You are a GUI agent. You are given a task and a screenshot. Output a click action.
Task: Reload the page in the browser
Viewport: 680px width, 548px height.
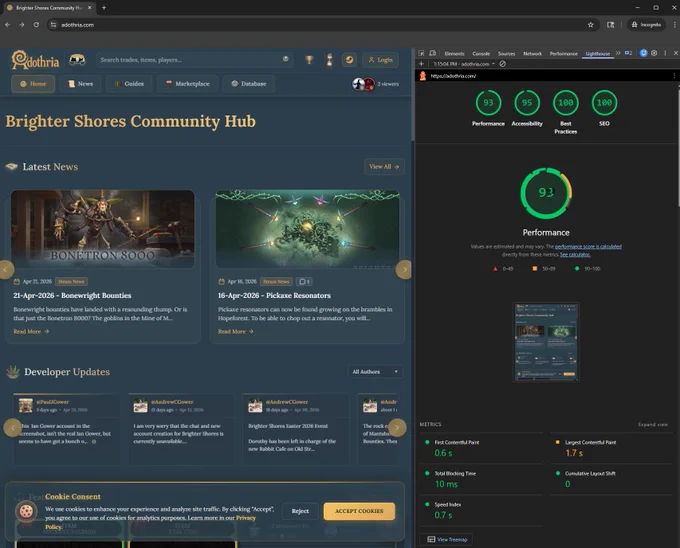coord(36,25)
